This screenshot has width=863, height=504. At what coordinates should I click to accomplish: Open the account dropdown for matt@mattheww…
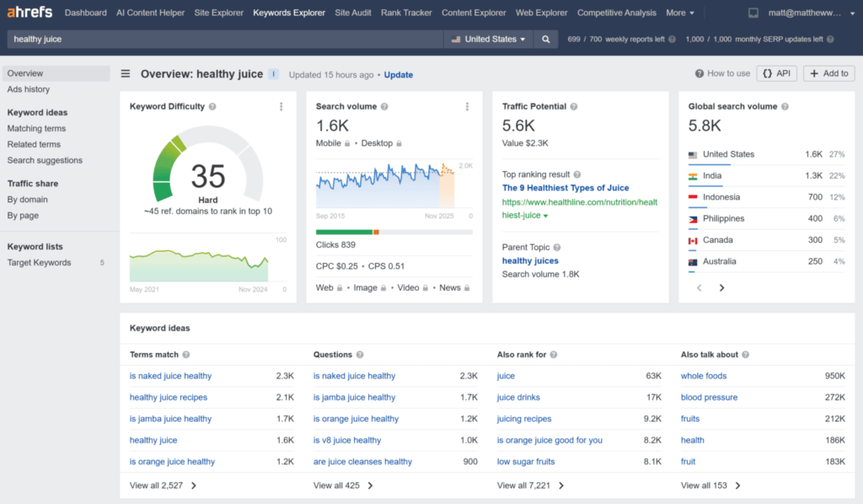click(812, 13)
